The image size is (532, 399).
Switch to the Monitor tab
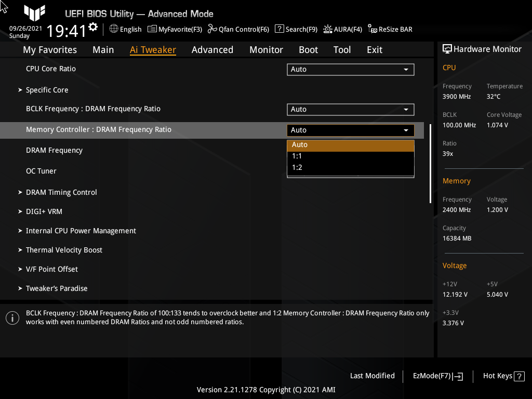[x=266, y=49]
